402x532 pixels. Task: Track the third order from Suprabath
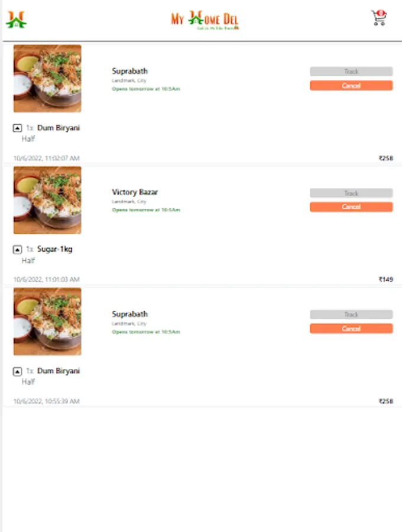coord(351,314)
